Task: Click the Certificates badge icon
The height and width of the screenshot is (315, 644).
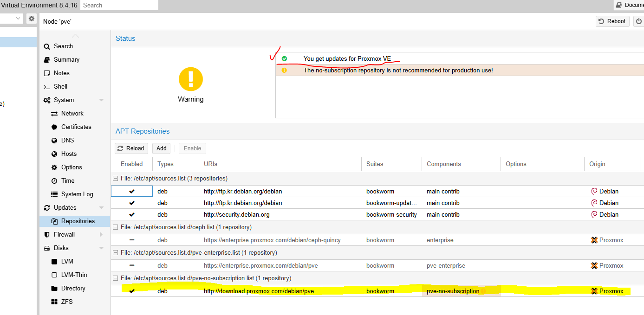Action: [x=54, y=127]
